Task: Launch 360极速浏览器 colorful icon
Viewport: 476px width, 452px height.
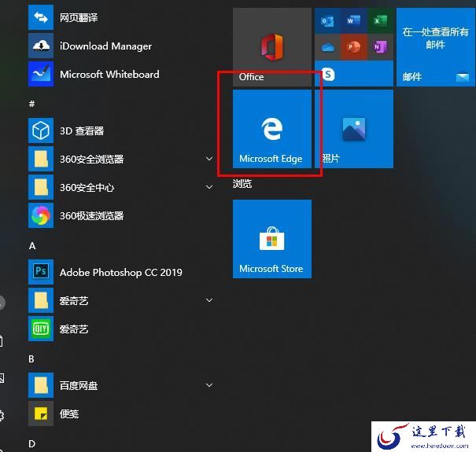Action: click(41, 215)
